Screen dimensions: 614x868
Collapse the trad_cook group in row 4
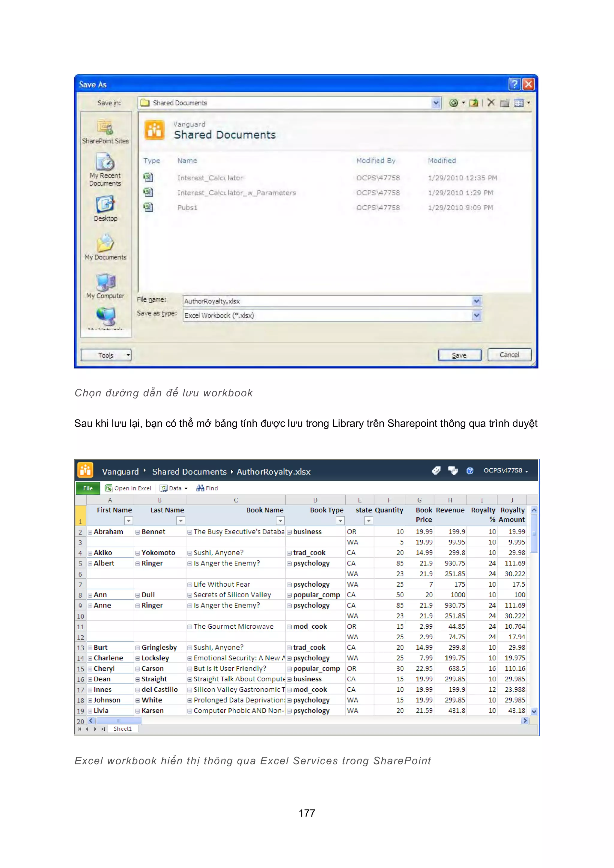click(x=289, y=553)
